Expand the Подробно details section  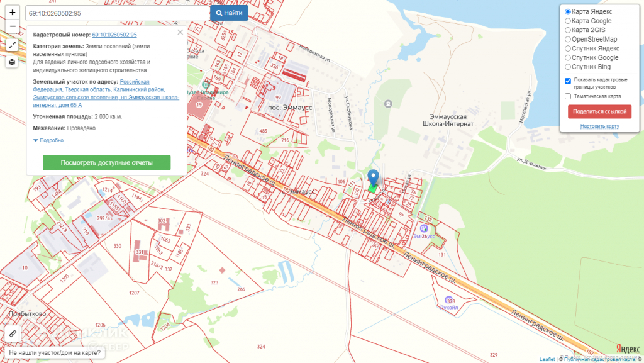(x=51, y=140)
